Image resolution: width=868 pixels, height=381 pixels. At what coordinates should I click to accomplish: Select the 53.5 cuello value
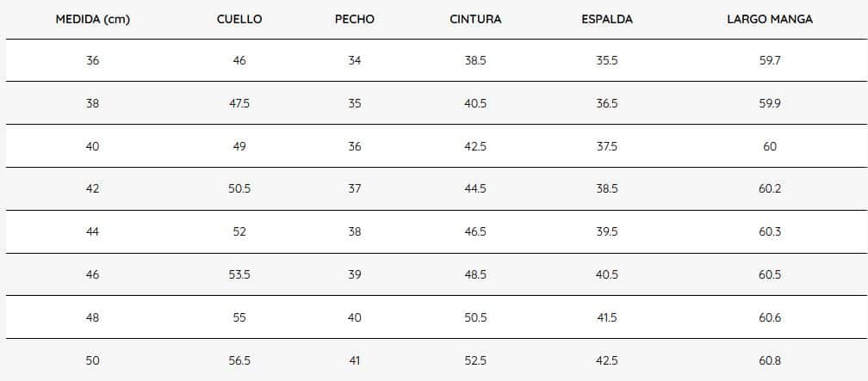pyautogui.click(x=239, y=275)
